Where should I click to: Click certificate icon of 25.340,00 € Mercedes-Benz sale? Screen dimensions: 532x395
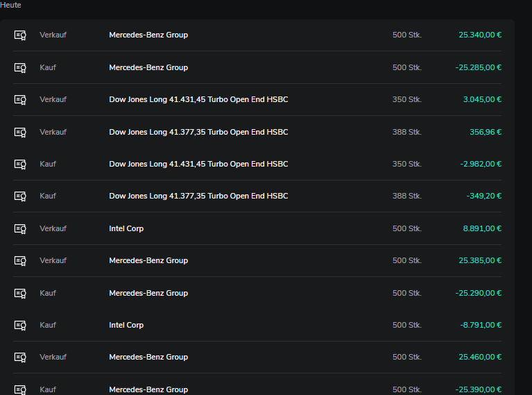coord(20,35)
